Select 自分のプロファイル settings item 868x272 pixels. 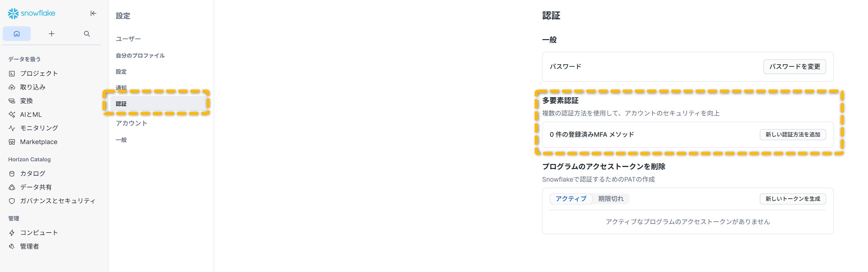[x=140, y=55]
